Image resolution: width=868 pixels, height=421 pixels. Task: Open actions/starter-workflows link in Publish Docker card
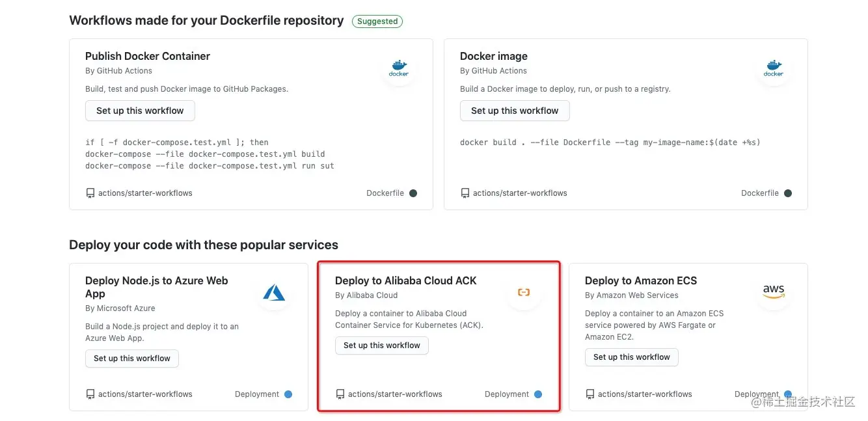(x=145, y=193)
